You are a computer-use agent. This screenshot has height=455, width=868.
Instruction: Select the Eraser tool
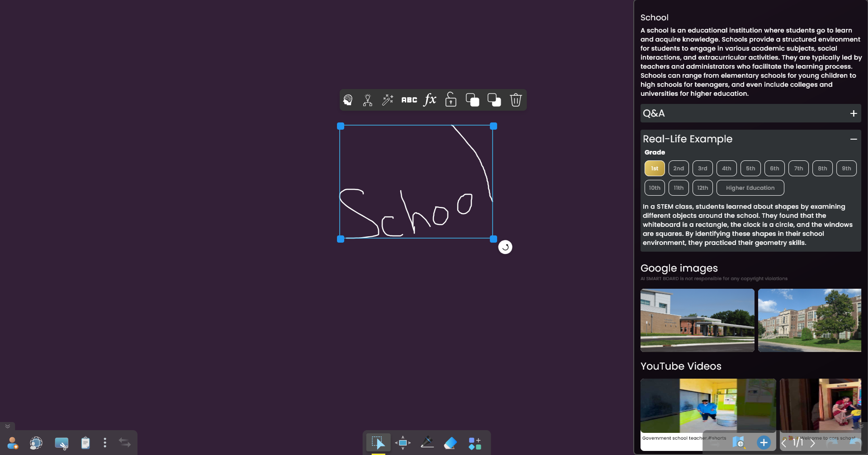[x=451, y=443]
